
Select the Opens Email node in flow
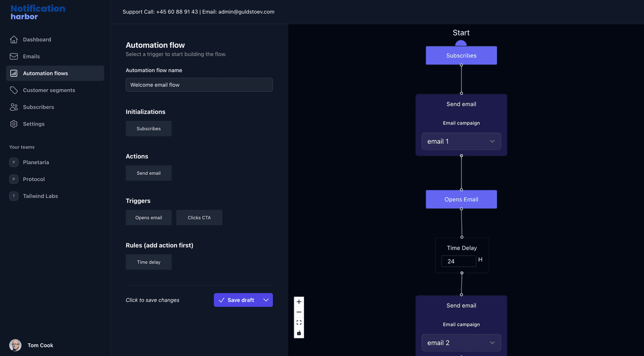(x=461, y=199)
